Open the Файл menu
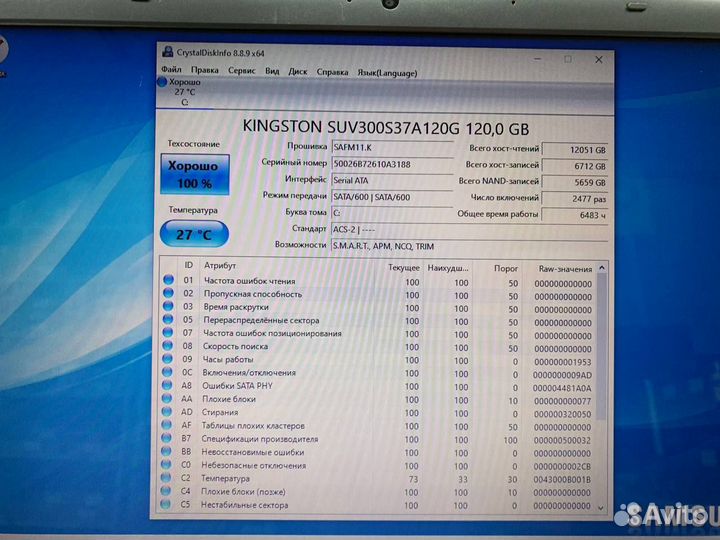This screenshot has height=540, width=720. [171, 70]
